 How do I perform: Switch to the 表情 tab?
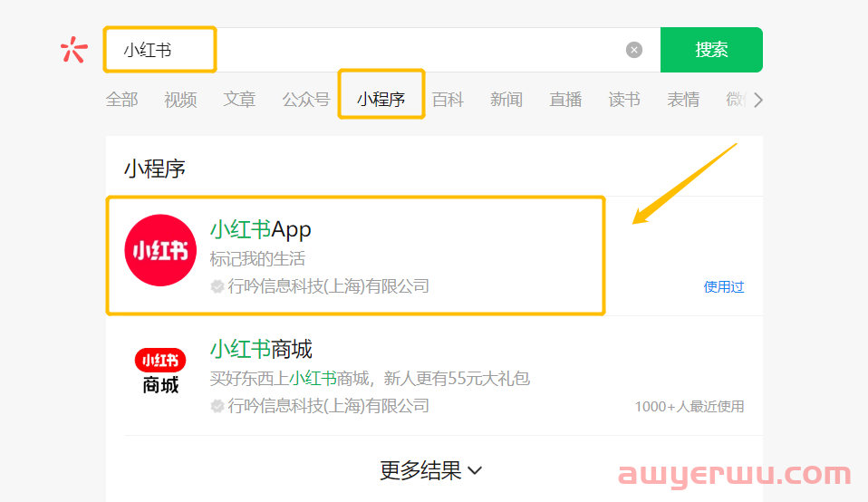[x=683, y=100]
